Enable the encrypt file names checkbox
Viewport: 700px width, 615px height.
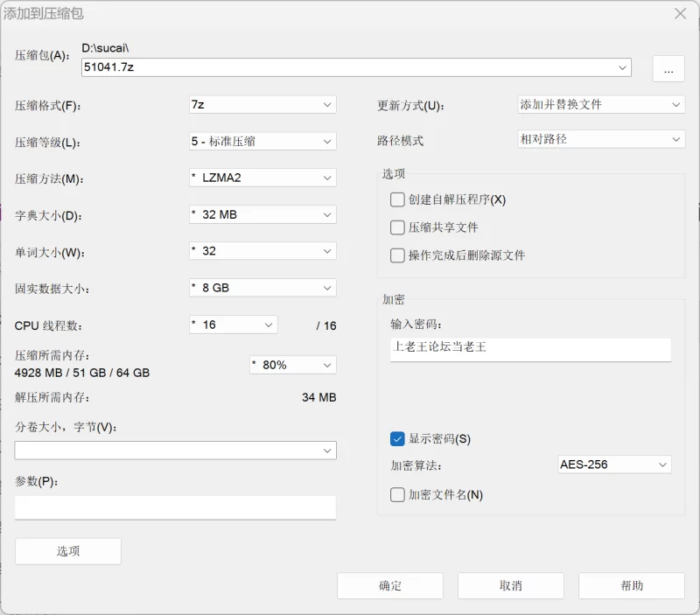(x=398, y=495)
